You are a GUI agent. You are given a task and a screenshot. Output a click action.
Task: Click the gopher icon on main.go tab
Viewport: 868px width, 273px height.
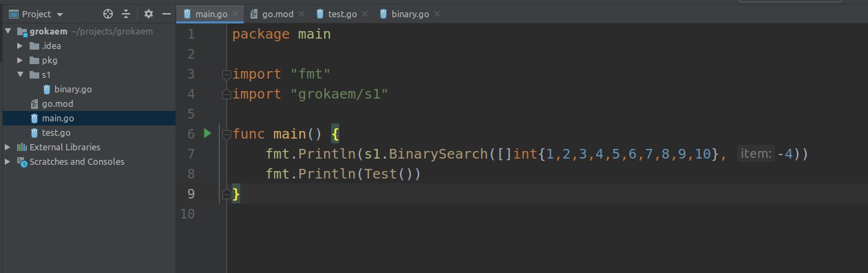187,14
